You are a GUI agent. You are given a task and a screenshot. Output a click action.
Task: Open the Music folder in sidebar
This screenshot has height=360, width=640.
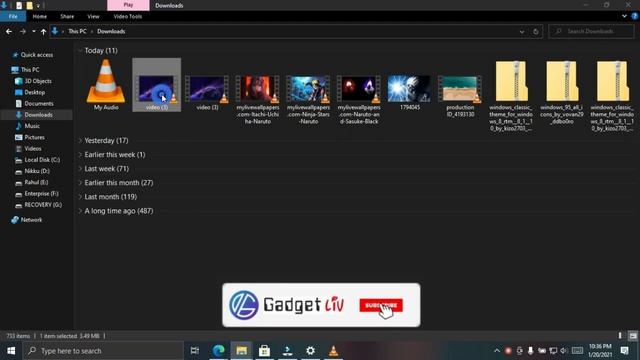coord(27,126)
